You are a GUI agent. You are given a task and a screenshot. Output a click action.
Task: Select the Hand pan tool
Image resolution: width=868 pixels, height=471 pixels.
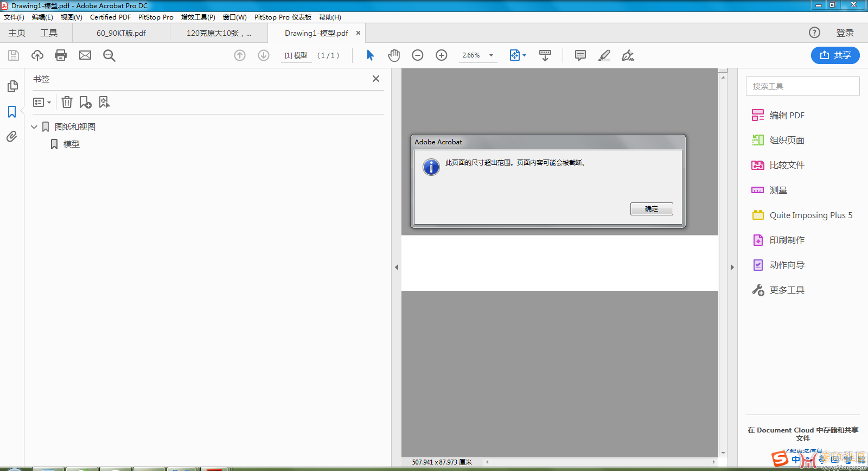coord(394,55)
